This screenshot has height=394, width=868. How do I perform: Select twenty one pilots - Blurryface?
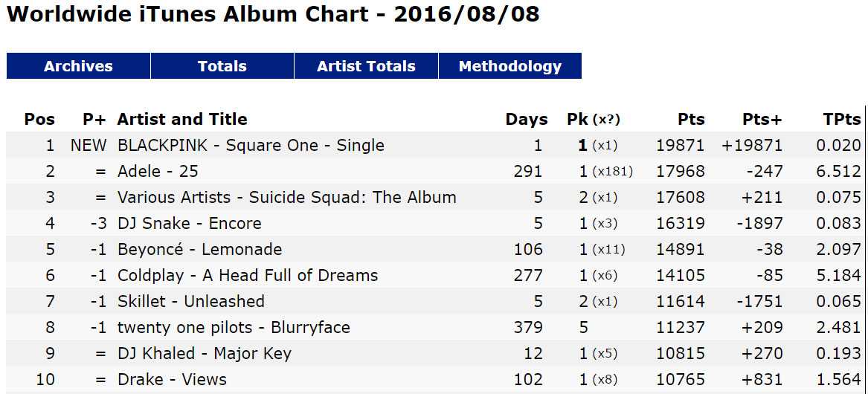coord(234,328)
